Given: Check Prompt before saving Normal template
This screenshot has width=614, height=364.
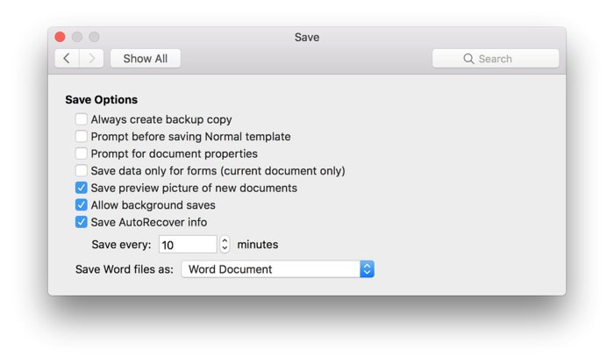Looking at the screenshot, I should [x=82, y=137].
